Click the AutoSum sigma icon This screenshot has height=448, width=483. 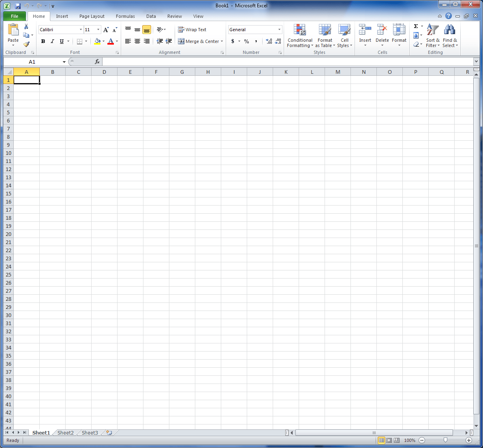[x=416, y=26]
